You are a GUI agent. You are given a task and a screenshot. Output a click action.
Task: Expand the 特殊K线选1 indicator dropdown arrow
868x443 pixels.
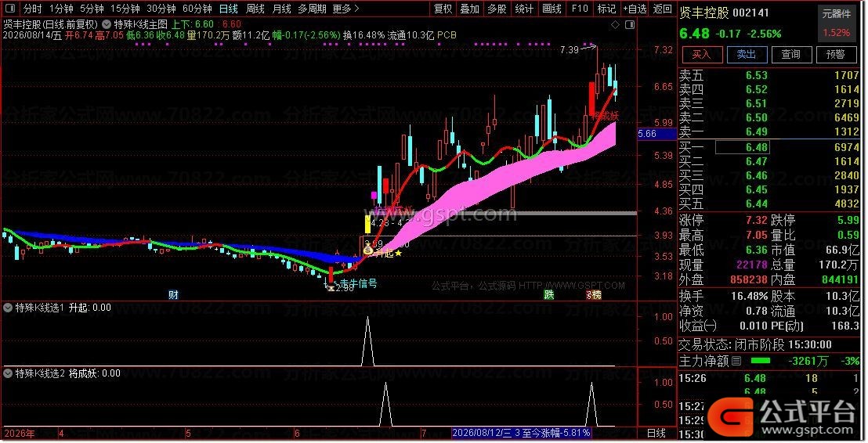pyautogui.click(x=8, y=308)
